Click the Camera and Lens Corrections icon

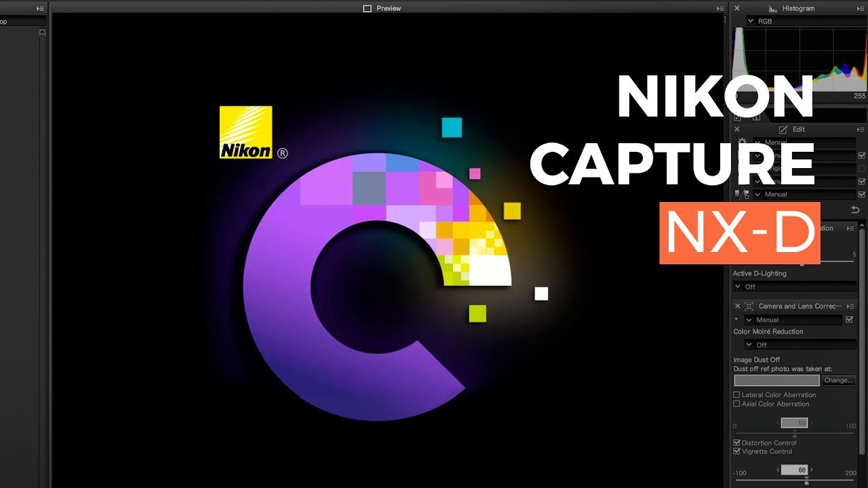pos(749,306)
